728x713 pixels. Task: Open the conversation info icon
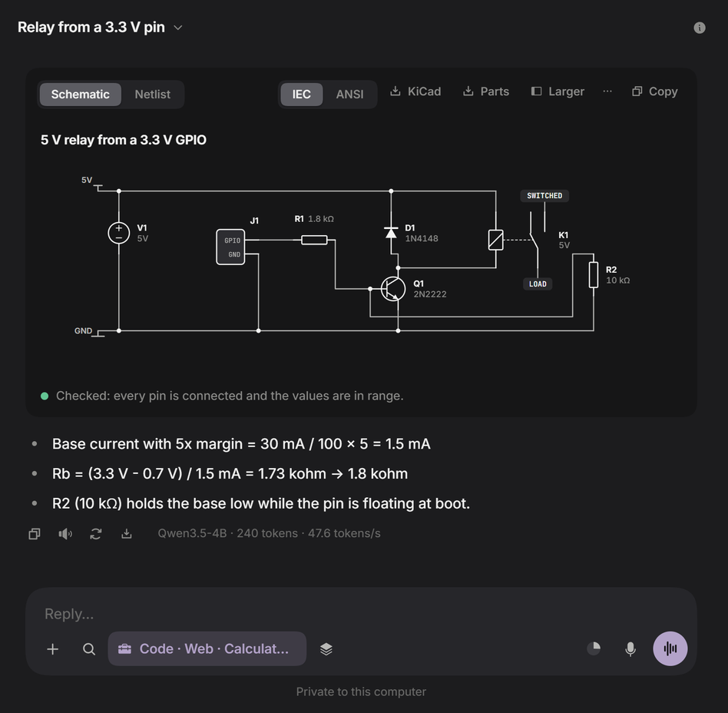(x=700, y=28)
